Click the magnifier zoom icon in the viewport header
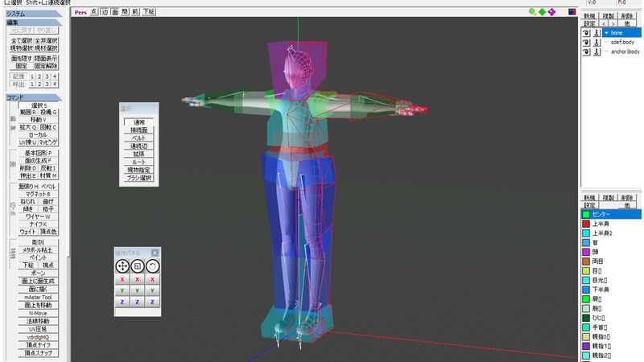This screenshot has width=644, height=362. [x=532, y=12]
